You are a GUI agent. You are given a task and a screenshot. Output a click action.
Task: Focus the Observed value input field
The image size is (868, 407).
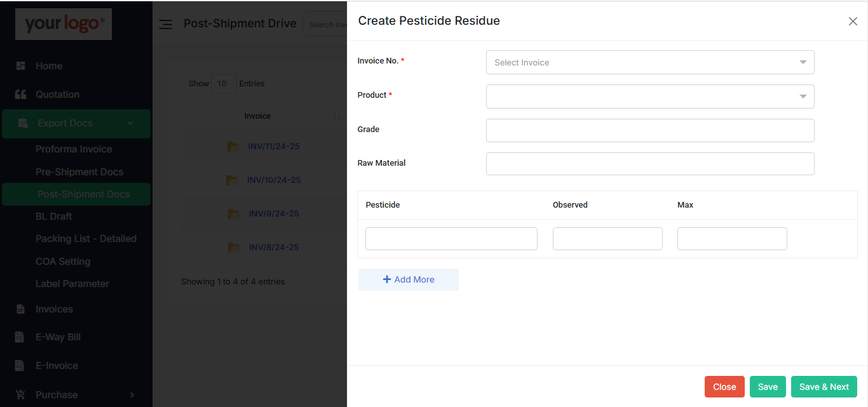[x=607, y=239]
